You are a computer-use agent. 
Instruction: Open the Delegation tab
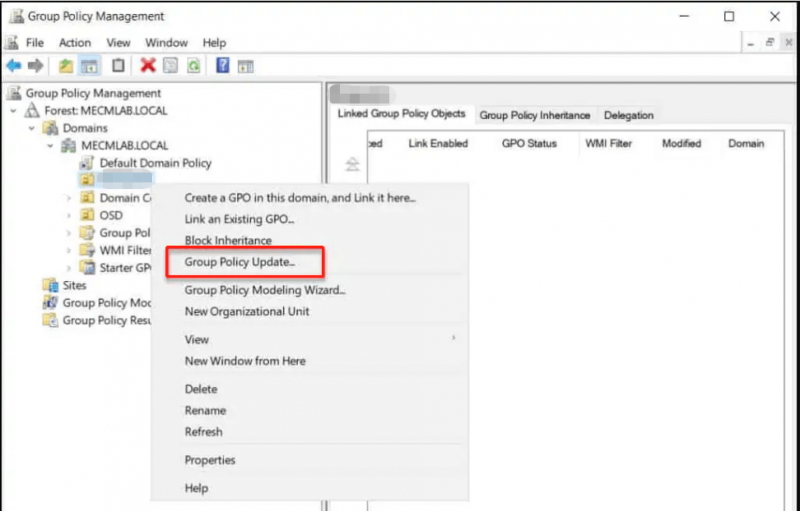[629, 115]
